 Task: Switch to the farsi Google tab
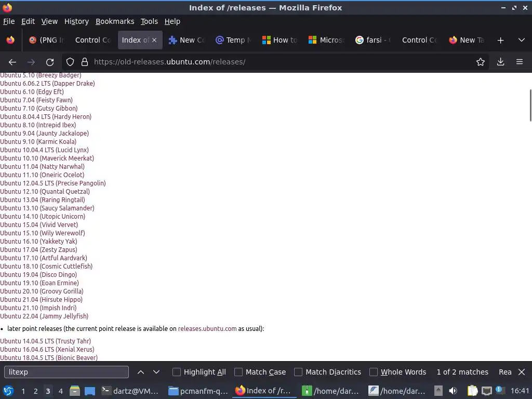(x=373, y=40)
